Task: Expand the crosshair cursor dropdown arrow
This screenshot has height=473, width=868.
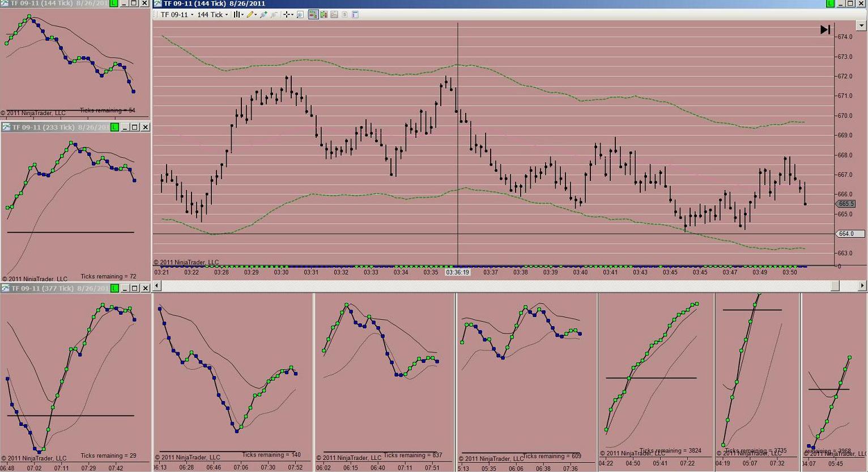Action: click(x=292, y=15)
